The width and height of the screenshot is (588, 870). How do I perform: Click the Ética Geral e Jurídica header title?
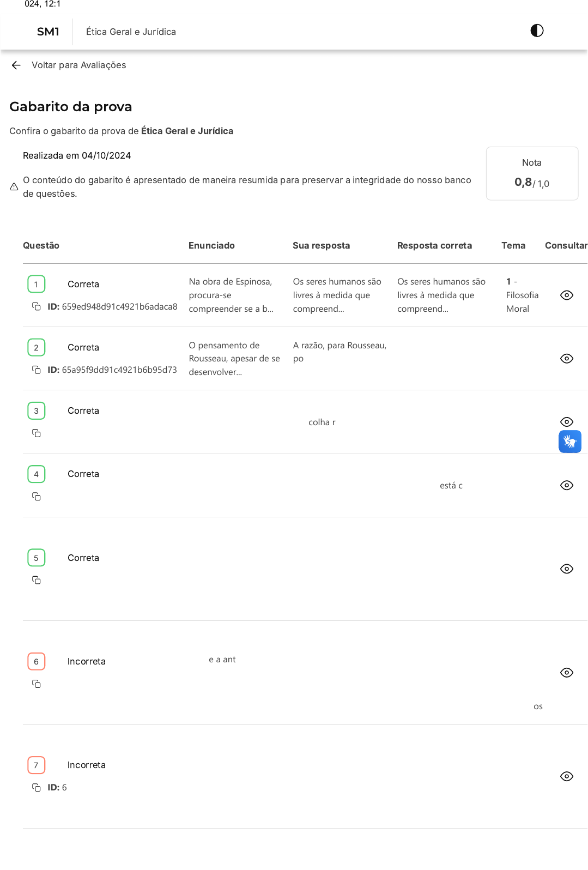tap(131, 32)
